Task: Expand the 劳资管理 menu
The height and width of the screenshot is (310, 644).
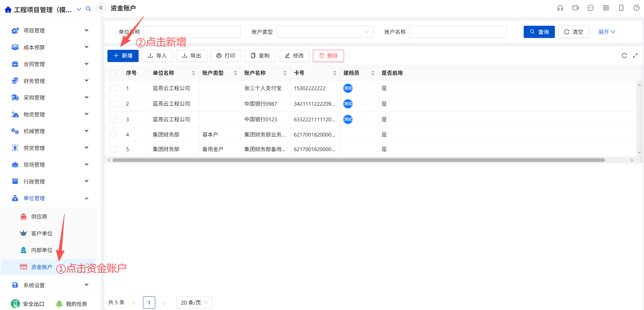Action: [x=86, y=147]
